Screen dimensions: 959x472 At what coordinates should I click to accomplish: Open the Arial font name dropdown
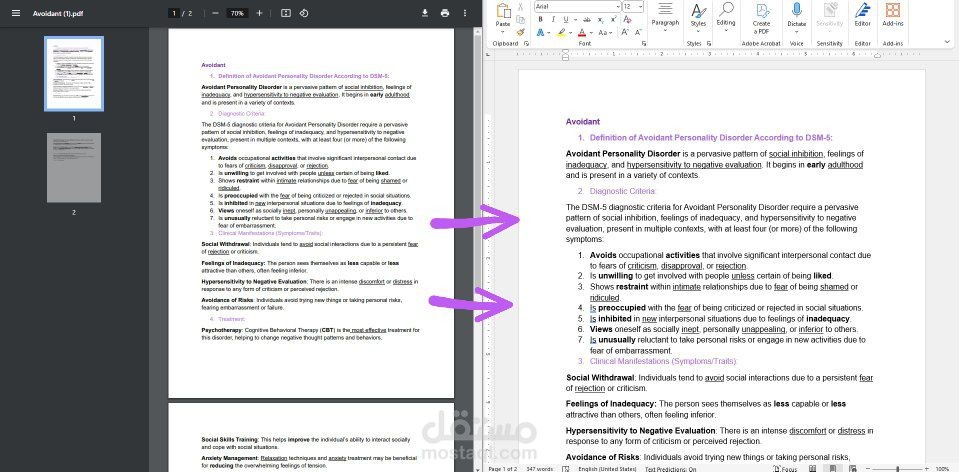pyautogui.click(x=618, y=7)
